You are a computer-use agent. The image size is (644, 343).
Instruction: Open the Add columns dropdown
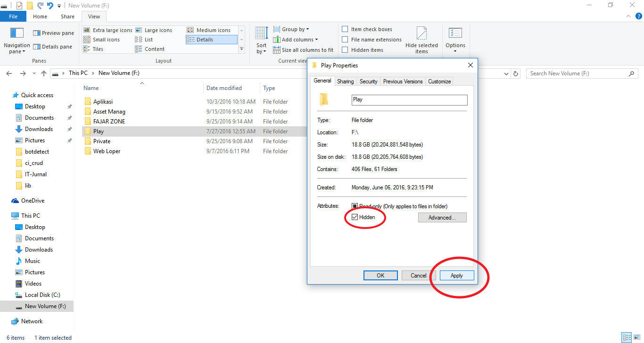click(296, 40)
